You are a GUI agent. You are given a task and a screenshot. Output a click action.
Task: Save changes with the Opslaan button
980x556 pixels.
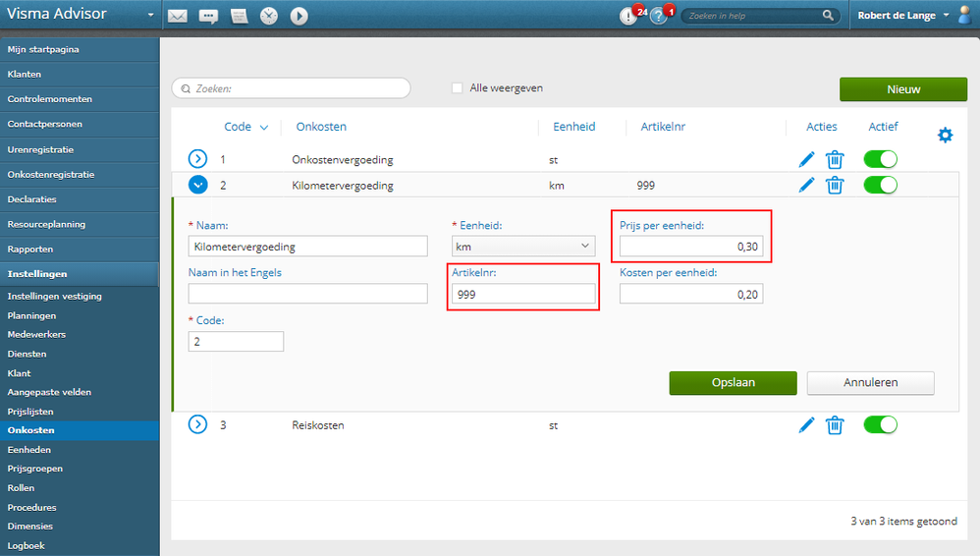(734, 383)
